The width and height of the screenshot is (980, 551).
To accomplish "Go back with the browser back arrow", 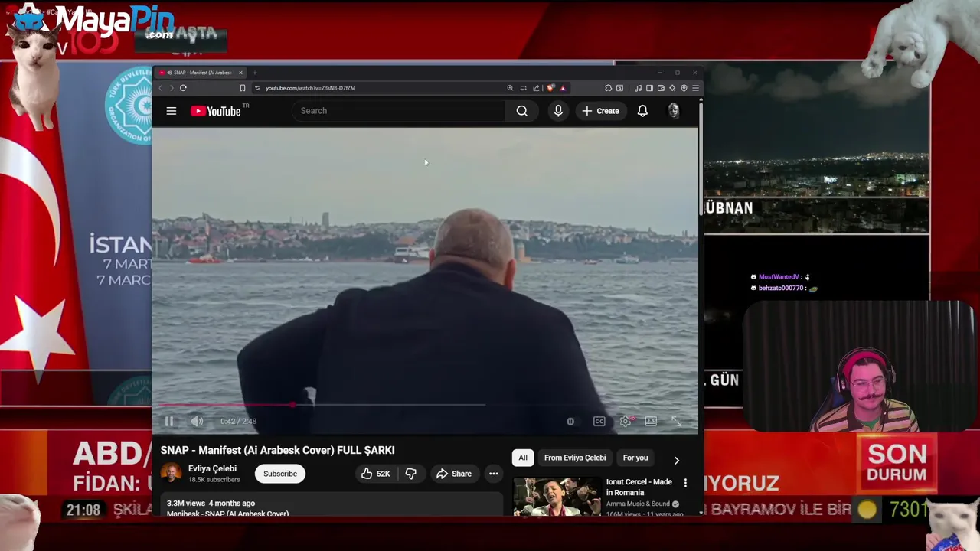I will [161, 88].
